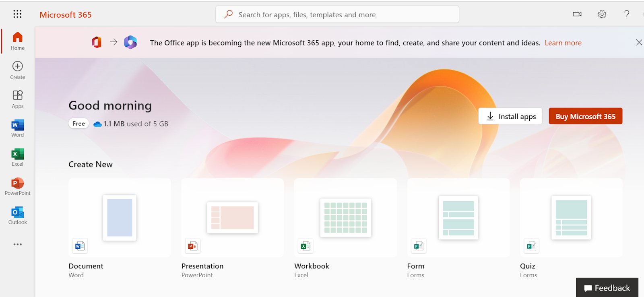This screenshot has height=297, width=644.
Task: Click the Workbook label text
Action: 312,266
